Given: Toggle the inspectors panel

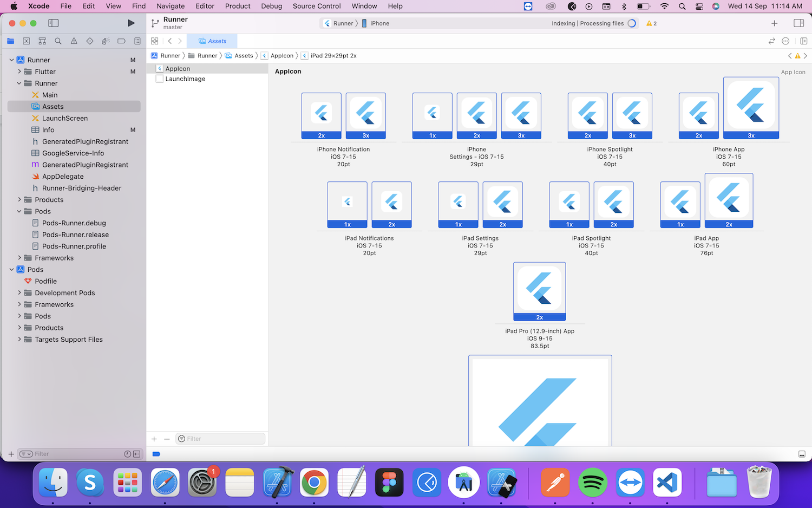Looking at the screenshot, I should 798,23.
